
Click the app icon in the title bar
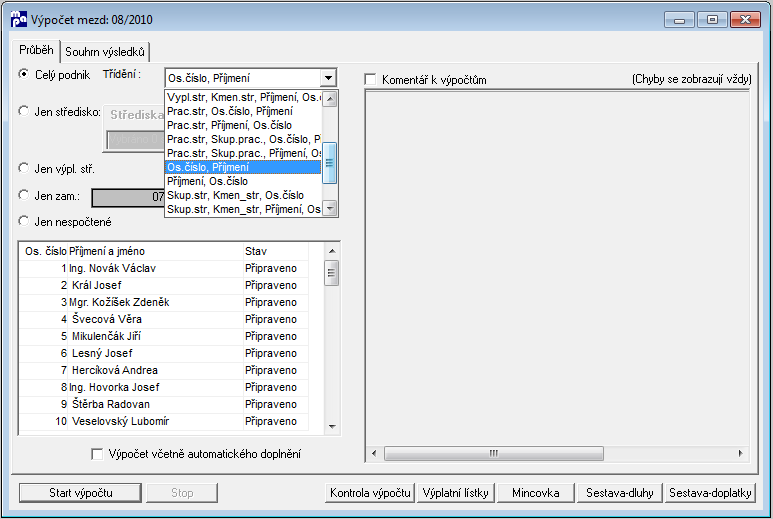pyautogui.click(x=19, y=19)
